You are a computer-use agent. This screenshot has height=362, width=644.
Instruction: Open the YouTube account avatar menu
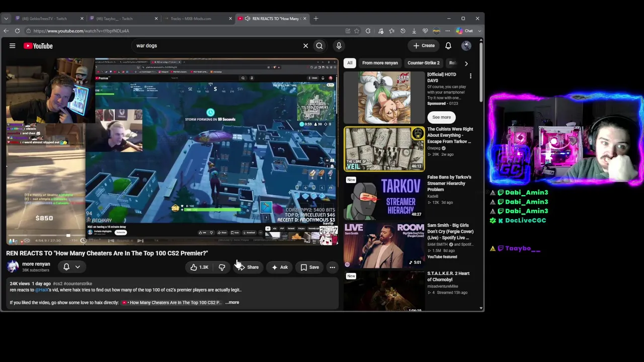pyautogui.click(x=466, y=46)
